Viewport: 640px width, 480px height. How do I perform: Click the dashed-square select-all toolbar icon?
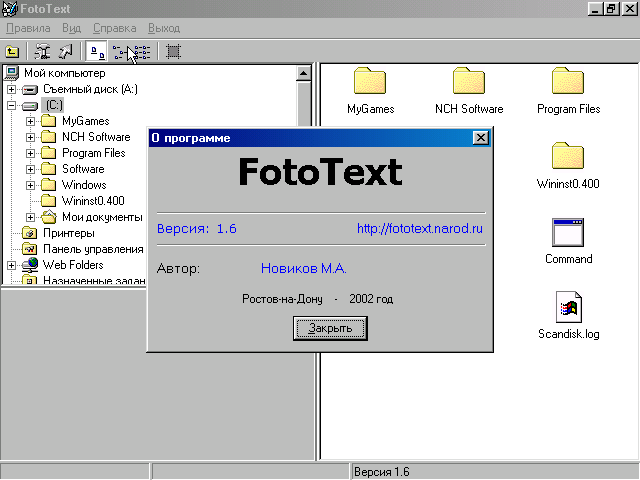[x=173, y=51]
